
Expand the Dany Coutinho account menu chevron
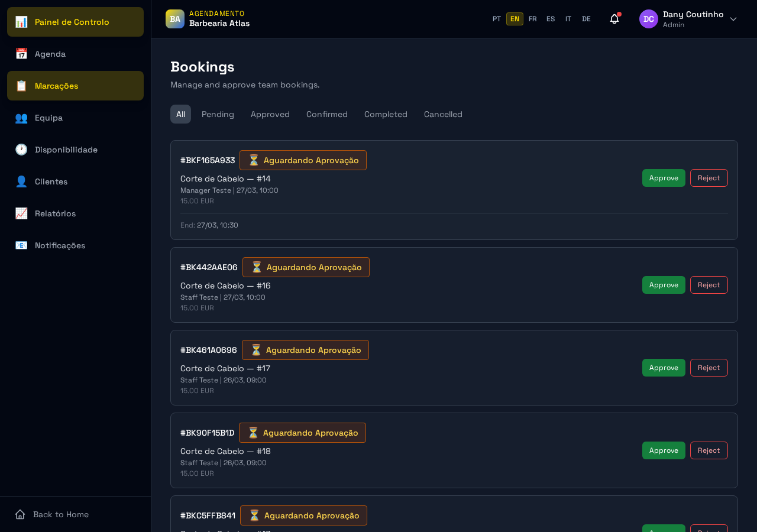(733, 19)
